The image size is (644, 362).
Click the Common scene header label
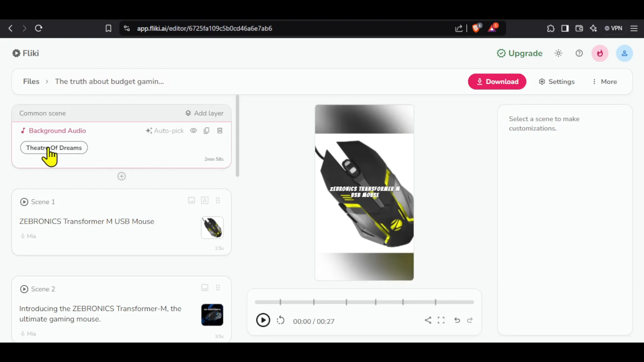pyautogui.click(x=43, y=113)
